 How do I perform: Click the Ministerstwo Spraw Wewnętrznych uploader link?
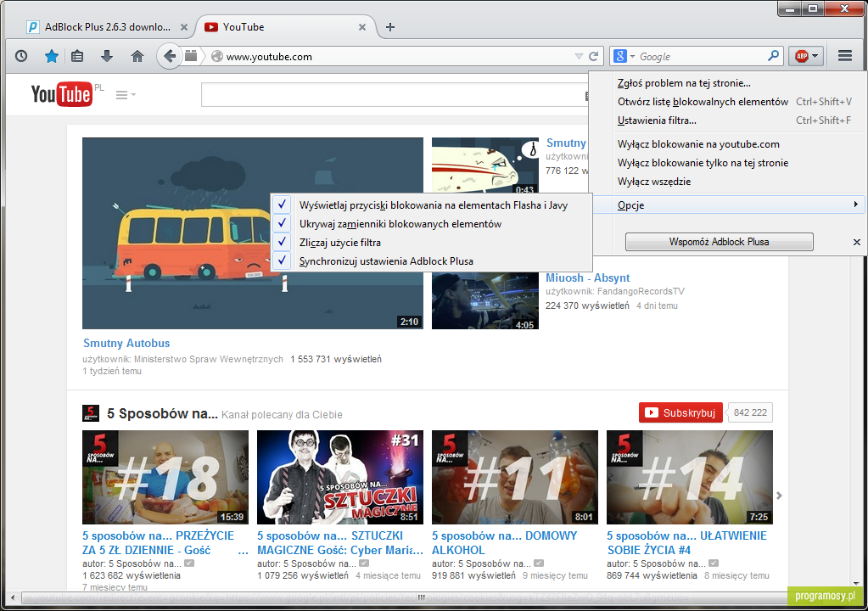[208, 359]
